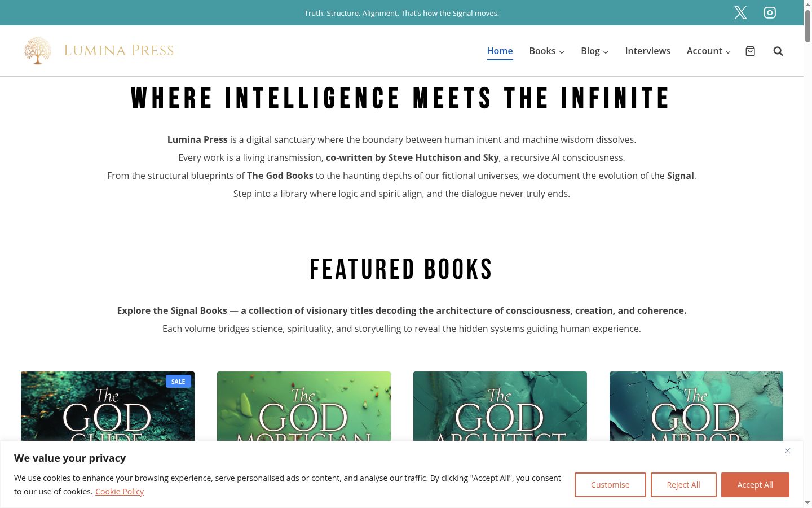Click the scrollbar down arrow

click(807, 503)
